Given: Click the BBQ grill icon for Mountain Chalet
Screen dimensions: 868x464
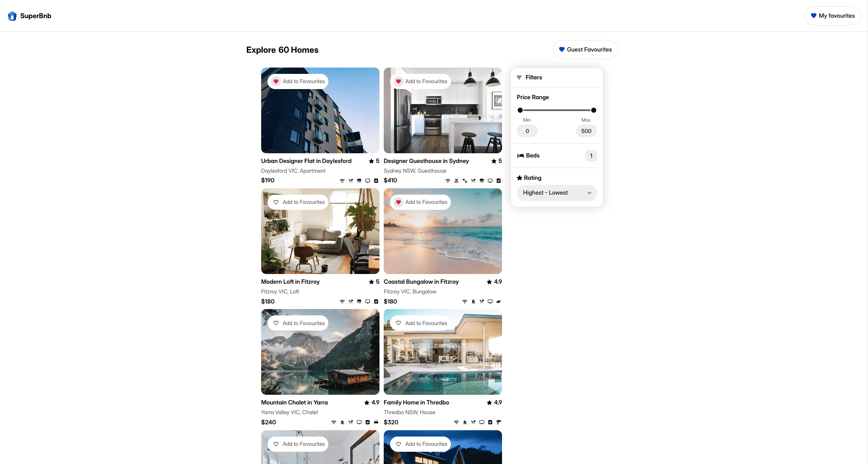Looking at the screenshot, I should point(342,422).
